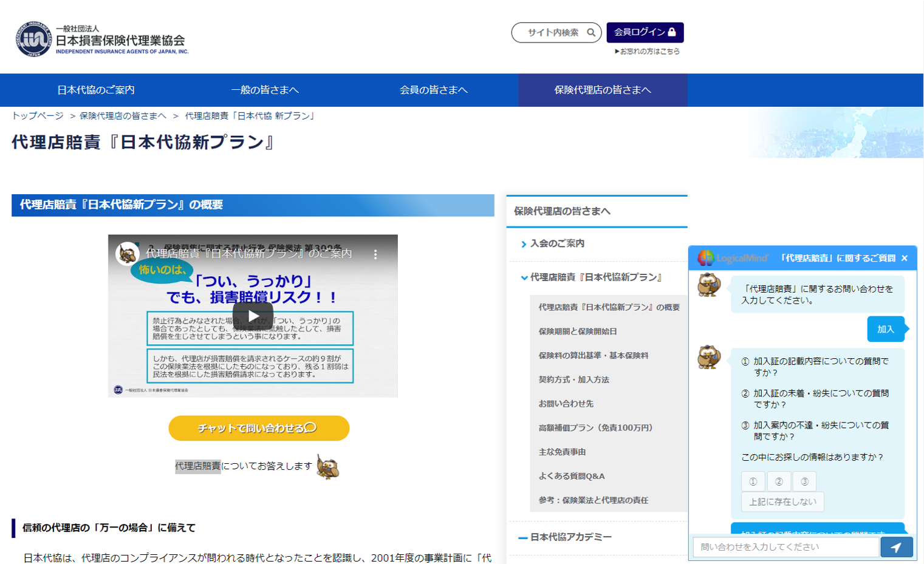Open お問い合わせ先 sidebar link
Image resolution: width=924 pixels, height=564 pixels.
pyautogui.click(x=566, y=404)
